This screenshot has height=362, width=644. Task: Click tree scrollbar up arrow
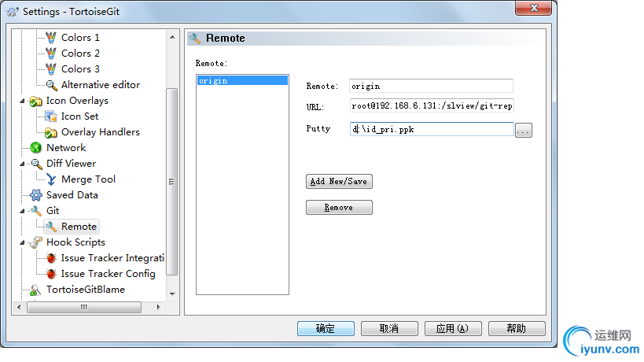pyautogui.click(x=172, y=38)
